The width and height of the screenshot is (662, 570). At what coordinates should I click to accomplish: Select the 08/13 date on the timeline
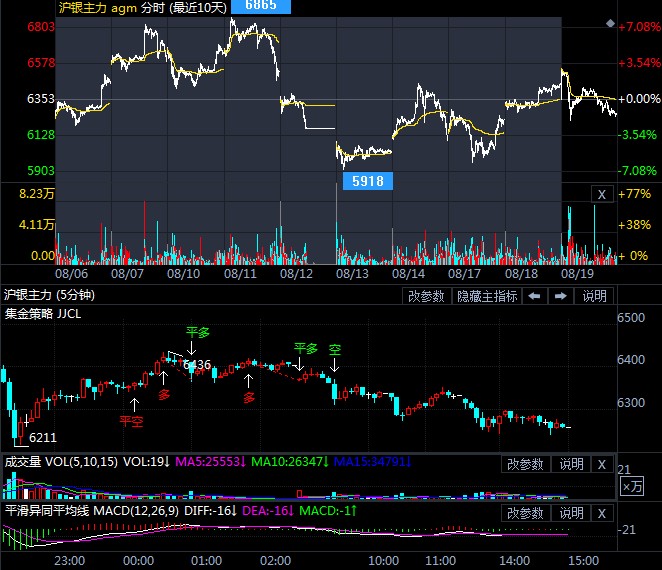point(352,274)
